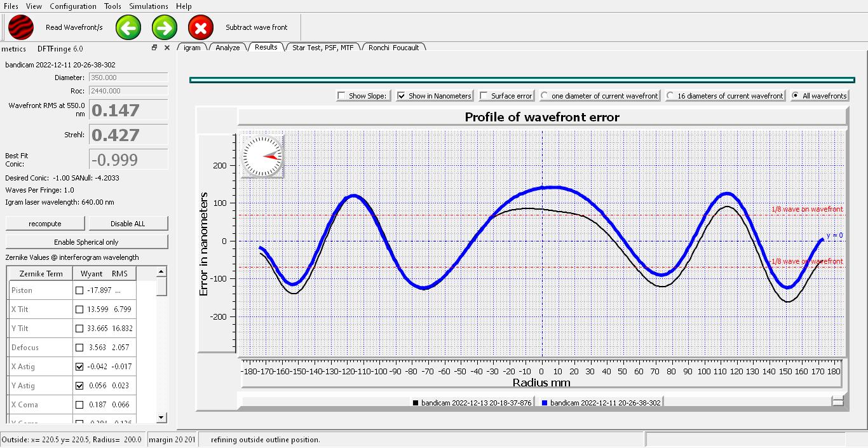Click the red X delete wavefront icon
The height and width of the screenshot is (448, 868).
pyautogui.click(x=201, y=28)
